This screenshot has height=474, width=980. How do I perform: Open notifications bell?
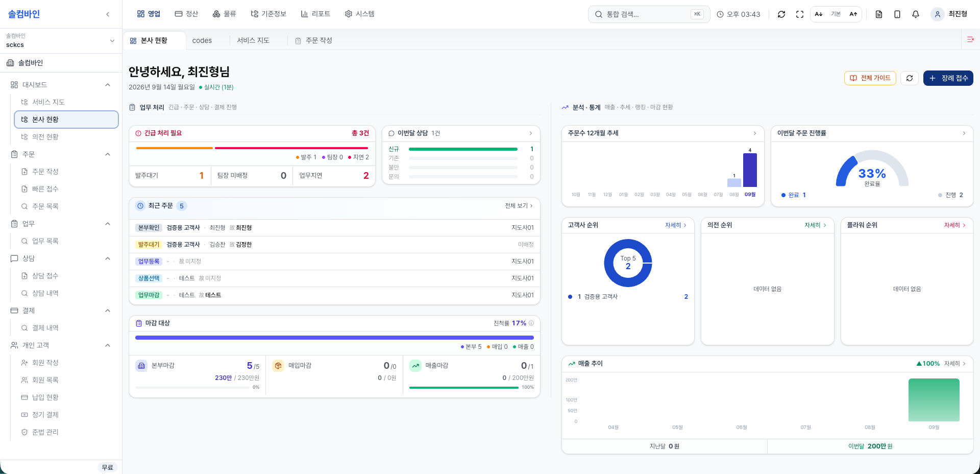pyautogui.click(x=916, y=14)
